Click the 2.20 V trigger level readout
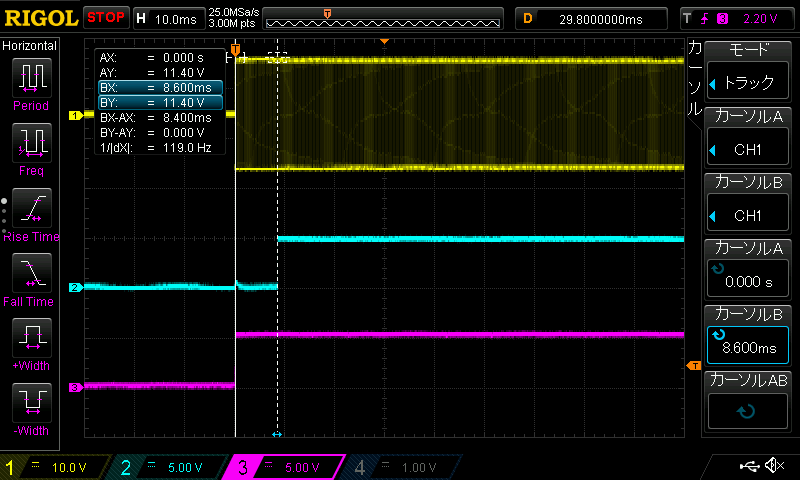Viewport: 800px width, 480px height. tap(760, 19)
